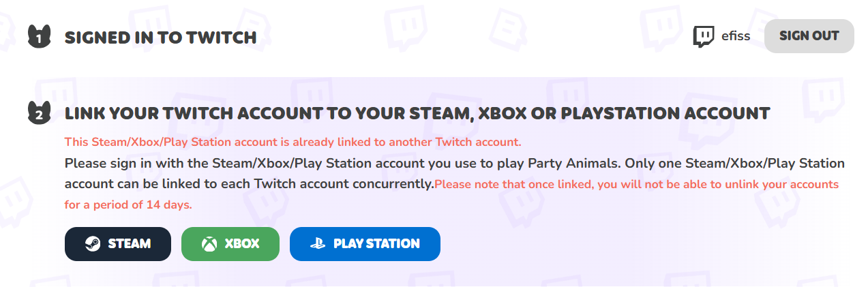868x287 pixels.
Task: Click the 'Signed in to Twitch' heading
Action: point(160,37)
